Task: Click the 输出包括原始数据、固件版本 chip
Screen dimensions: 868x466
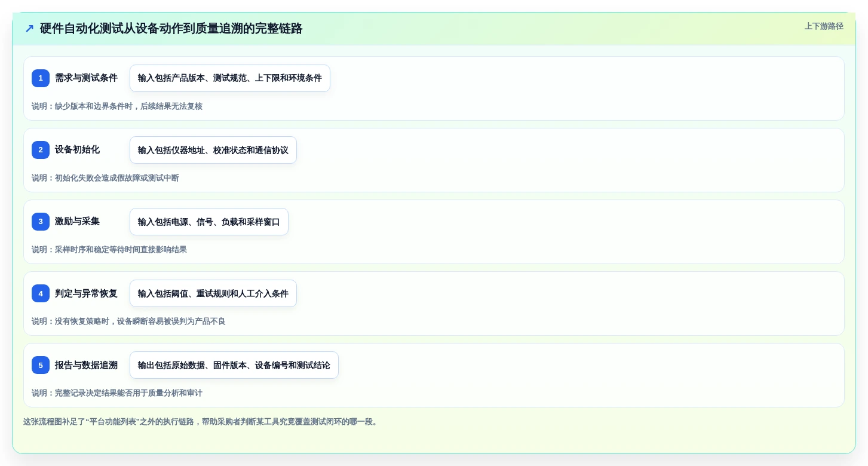Action: click(x=234, y=365)
